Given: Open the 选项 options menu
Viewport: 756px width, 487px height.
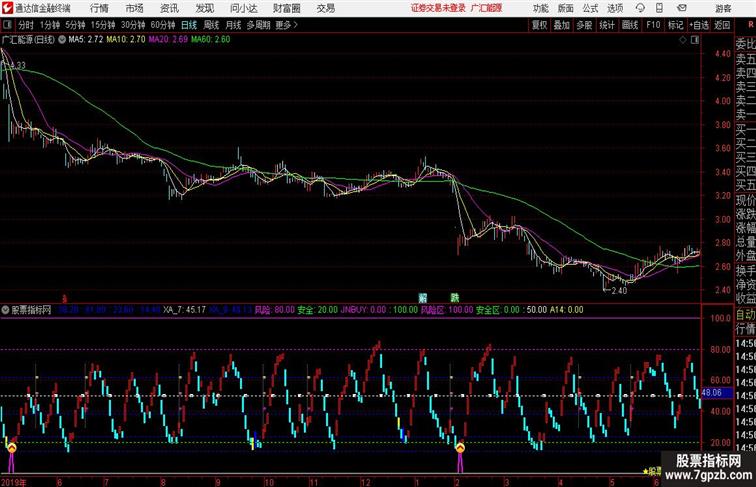Looking at the screenshot, I should click(x=615, y=8).
